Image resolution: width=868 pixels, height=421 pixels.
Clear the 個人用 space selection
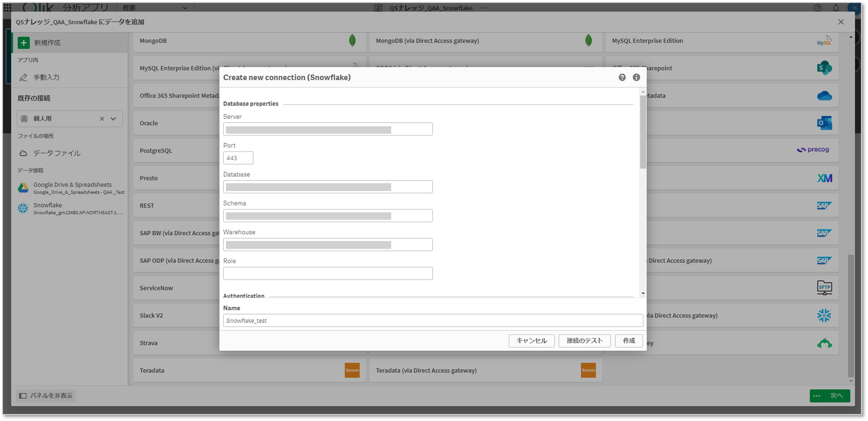(102, 119)
